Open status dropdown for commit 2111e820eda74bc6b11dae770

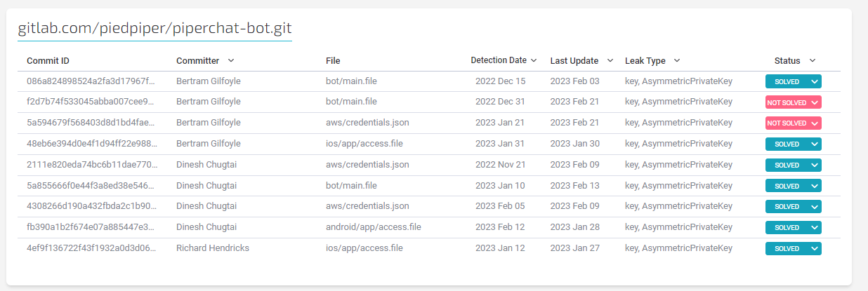click(x=814, y=165)
